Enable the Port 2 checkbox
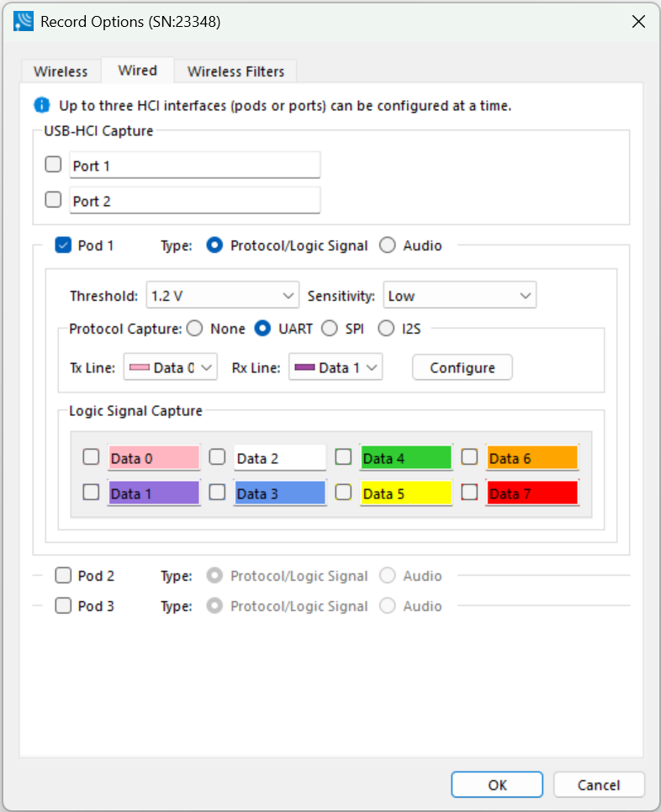This screenshot has height=812, width=661. click(x=53, y=200)
